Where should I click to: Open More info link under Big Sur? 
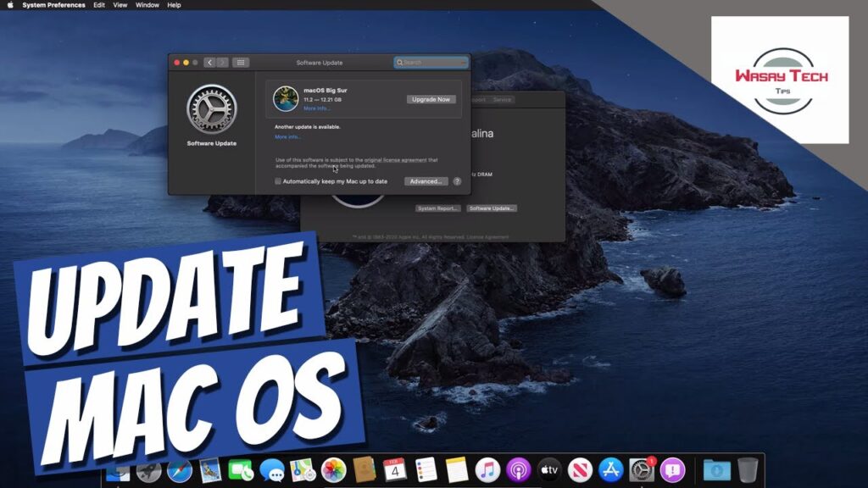pyautogui.click(x=317, y=108)
